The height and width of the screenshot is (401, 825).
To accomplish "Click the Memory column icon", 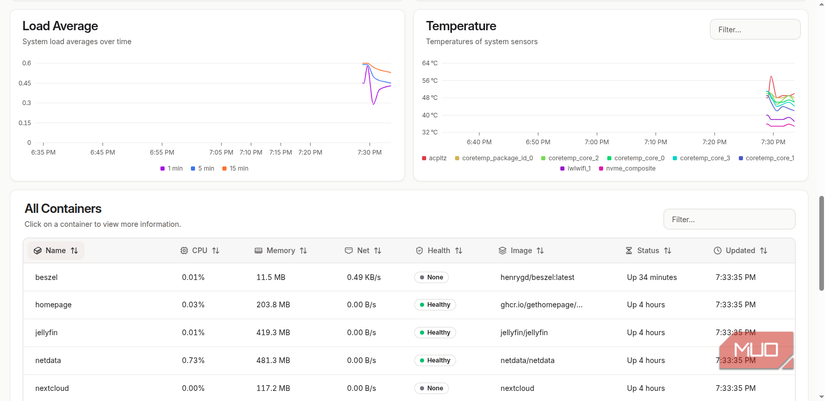I will (258, 250).
